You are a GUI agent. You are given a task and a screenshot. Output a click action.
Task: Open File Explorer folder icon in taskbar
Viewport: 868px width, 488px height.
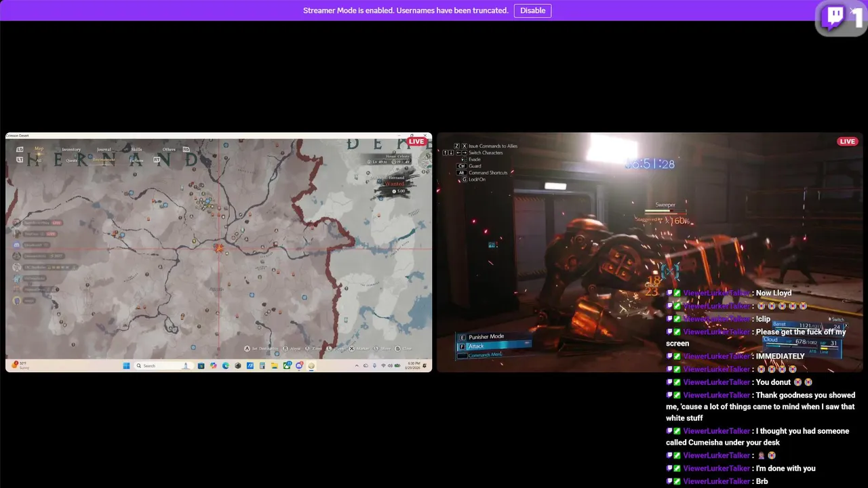(274, 366)
